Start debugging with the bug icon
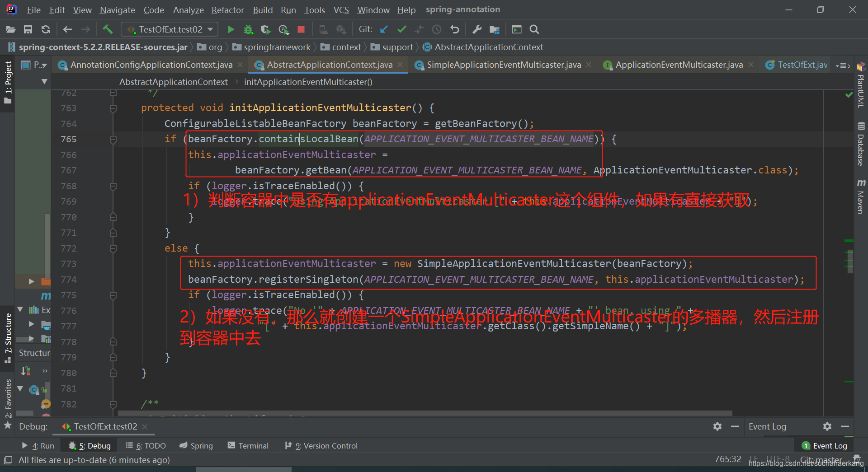 pos(248,29)
